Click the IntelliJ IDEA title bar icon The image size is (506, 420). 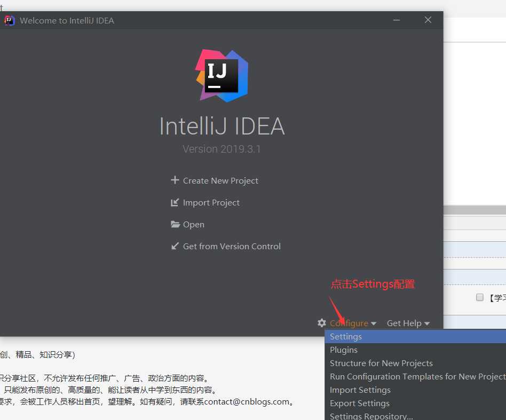[x=9, y=21]
